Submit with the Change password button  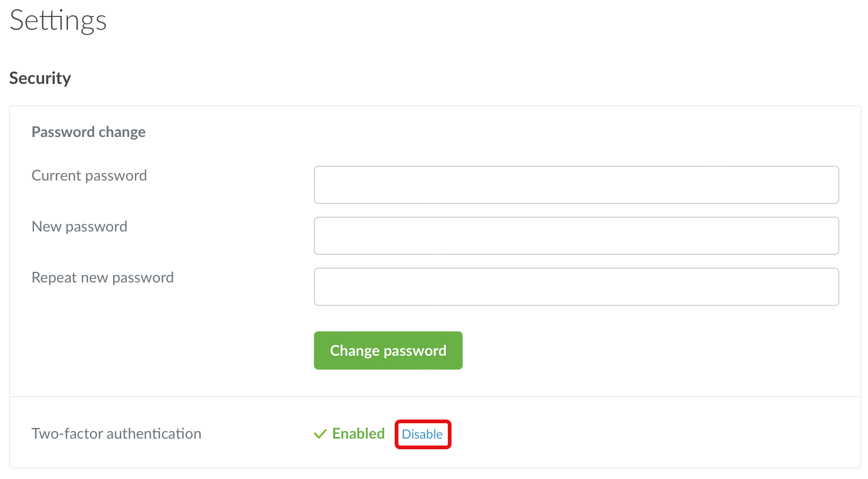tap(388, 350)
